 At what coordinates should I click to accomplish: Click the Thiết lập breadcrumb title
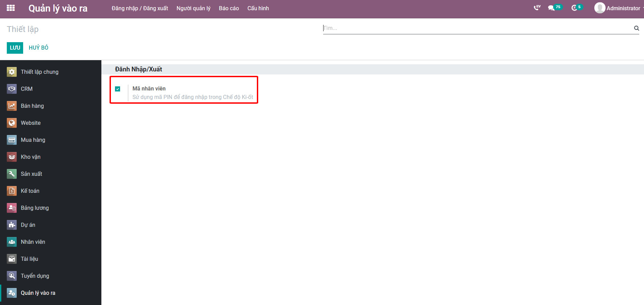tap(23, 29)
